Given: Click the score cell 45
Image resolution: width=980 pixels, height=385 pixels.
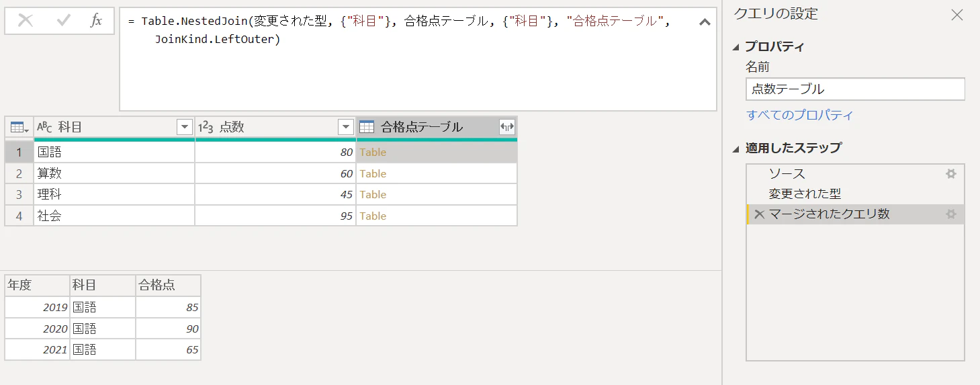Looking at the screenshot, I should (275, 194).
